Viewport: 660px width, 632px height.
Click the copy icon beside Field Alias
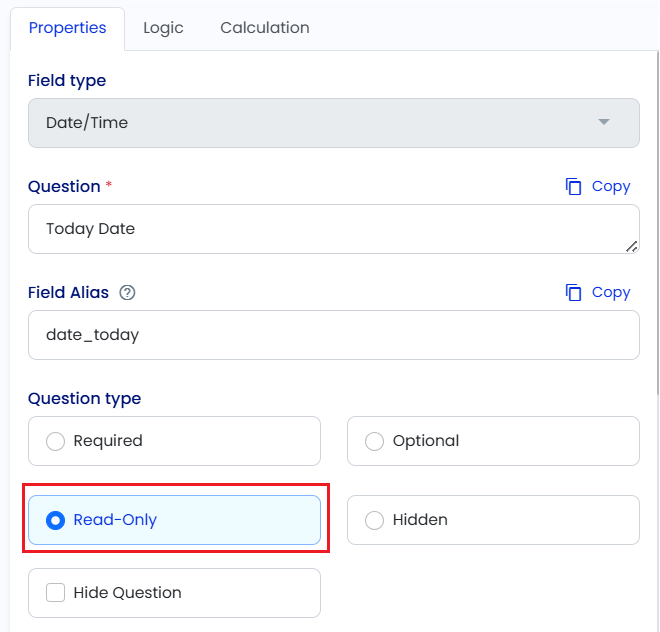573,293
